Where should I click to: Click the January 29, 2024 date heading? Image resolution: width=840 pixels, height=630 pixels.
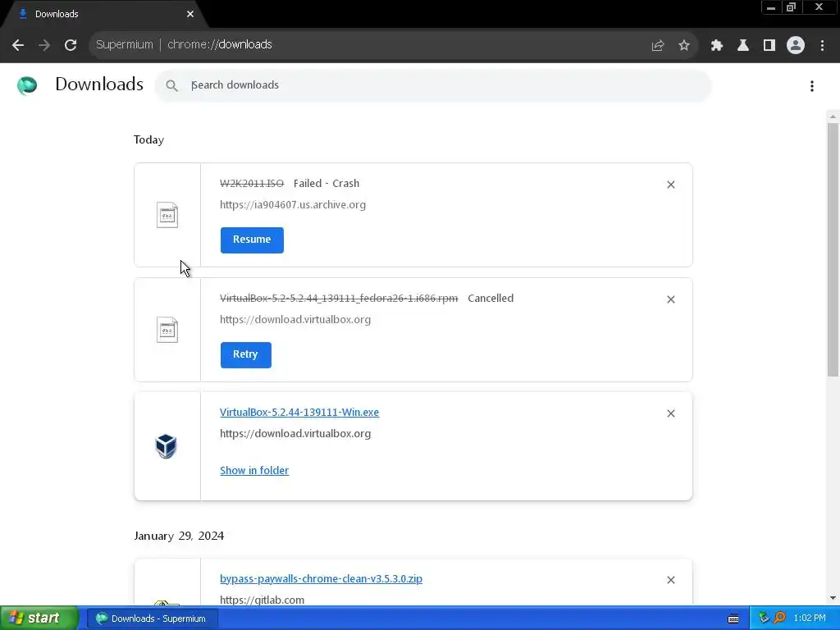pyautogui.click(x=179, y=536)
